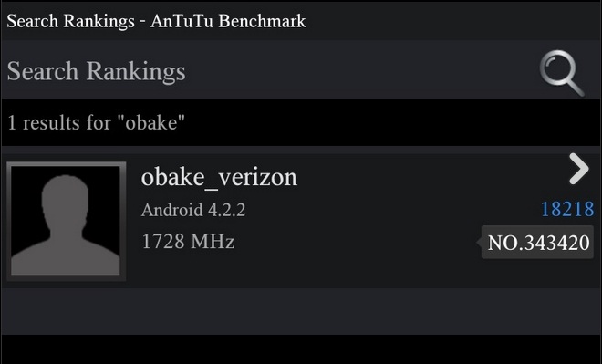Select the NO.343420 ranking badge

537,243
